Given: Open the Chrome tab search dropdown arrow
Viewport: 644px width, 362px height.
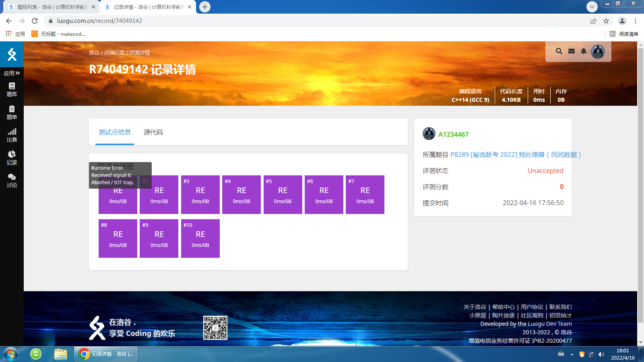Looking at the screenshot, I should [x=592, y=7].
